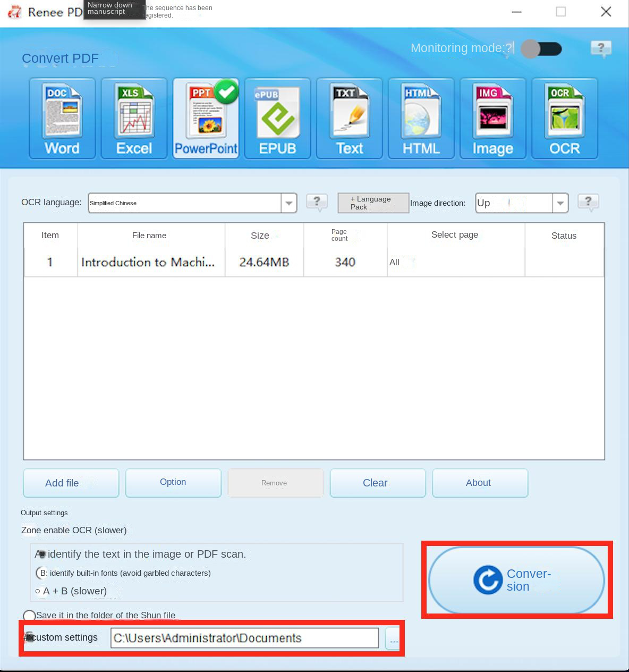Viewport: 629px width, 672px height.
Task: Select the A + B (slower) recognition option
Action: click(x=38, y=591)
